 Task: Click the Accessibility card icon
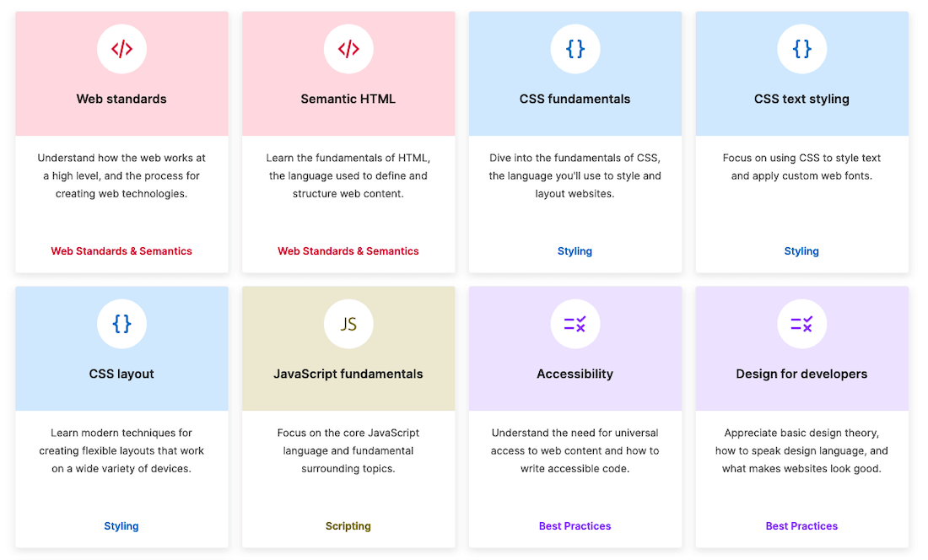click(575, 324)
